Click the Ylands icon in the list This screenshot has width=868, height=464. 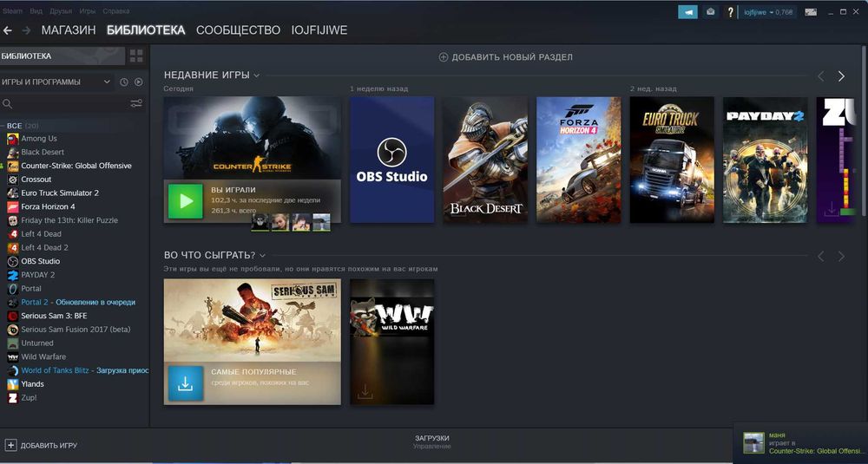tap(12, 384)
